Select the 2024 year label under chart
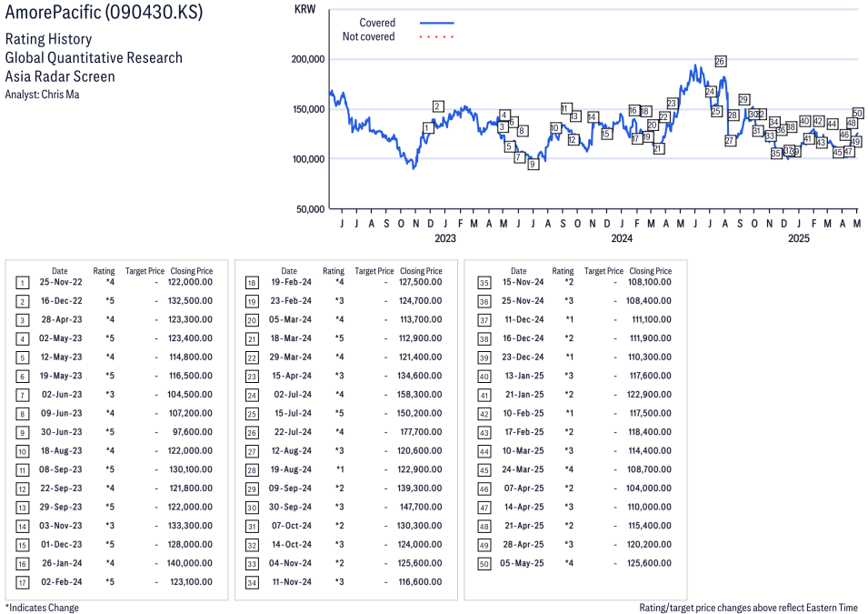The height and width of the screenshot is (614, 868). 622,238
